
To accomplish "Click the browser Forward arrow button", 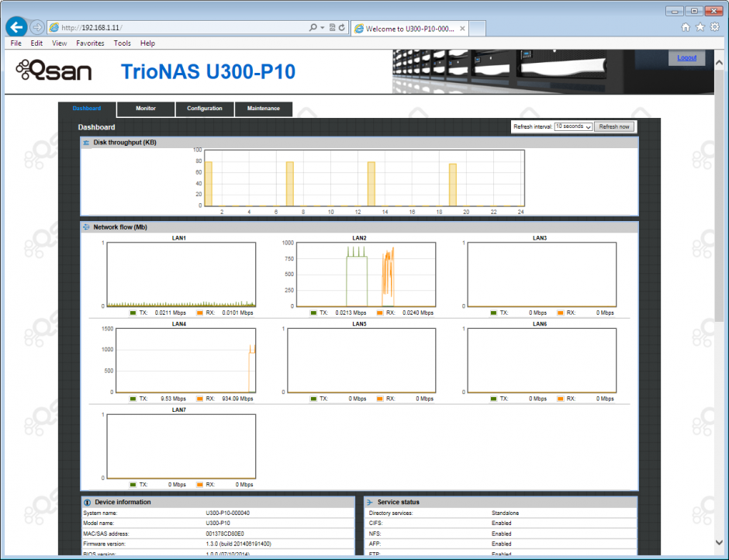I will coord(37,27).
